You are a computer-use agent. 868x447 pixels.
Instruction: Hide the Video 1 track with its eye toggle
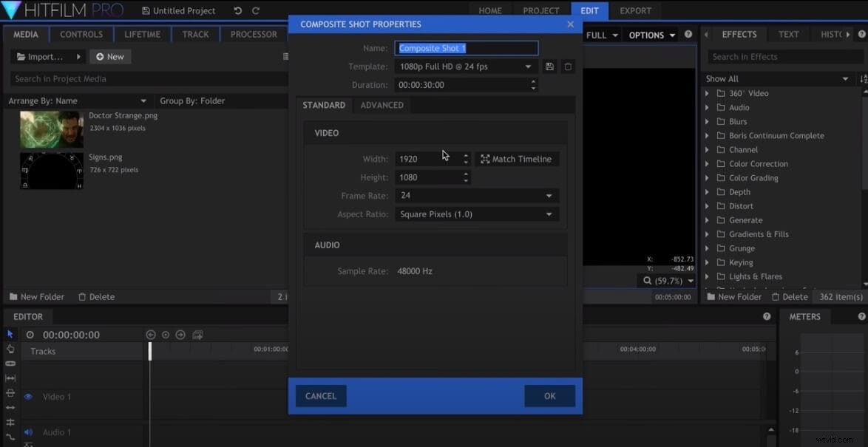point(28,397)
